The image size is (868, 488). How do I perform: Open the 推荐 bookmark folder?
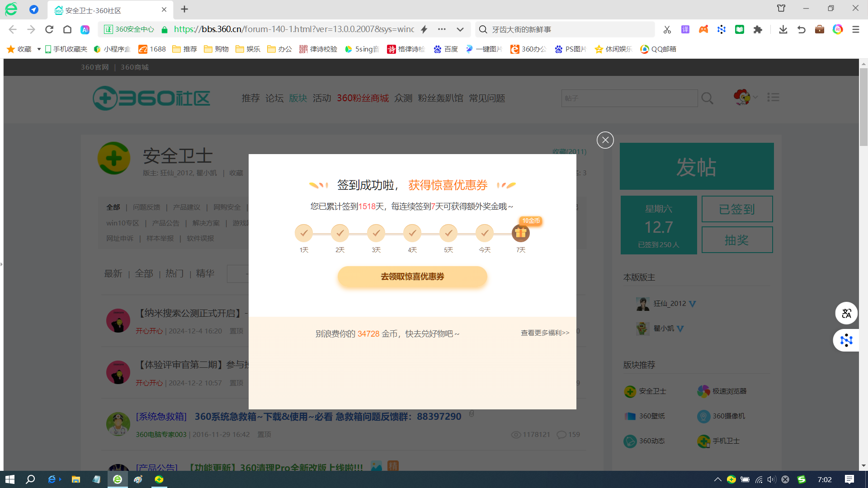click(185, 49)
